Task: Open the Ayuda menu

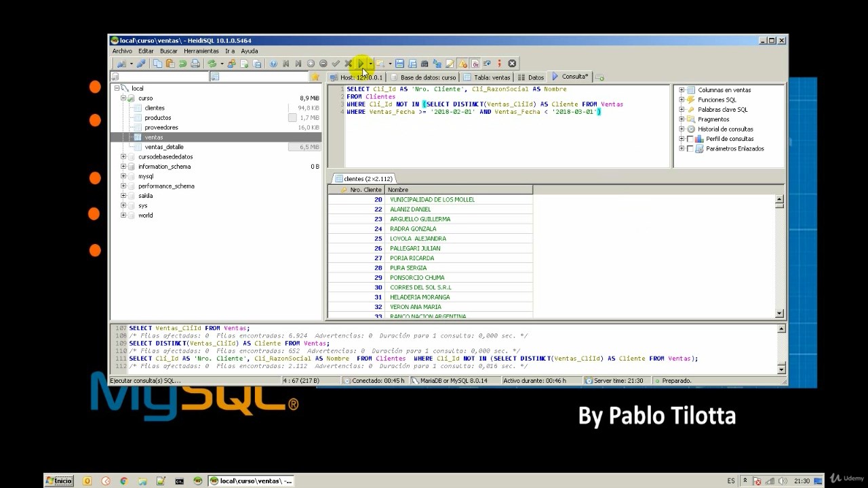Action: click(x=250, y=51)
